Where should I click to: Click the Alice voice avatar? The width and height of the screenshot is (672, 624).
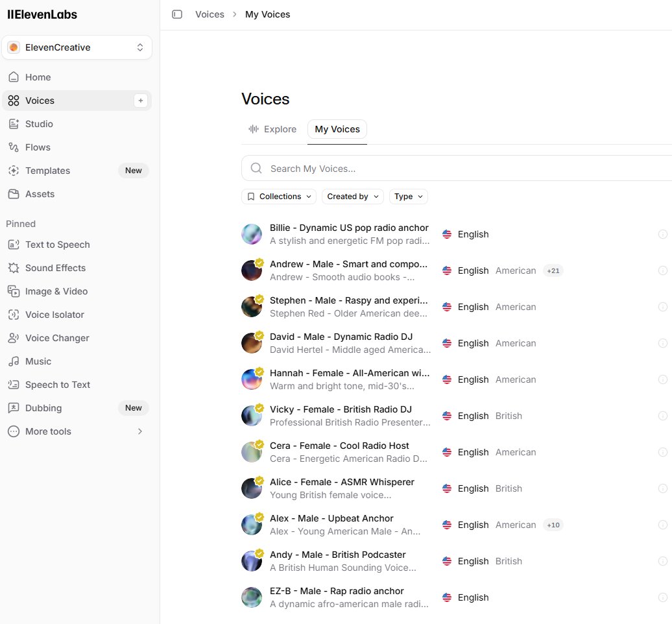point(252,488)
